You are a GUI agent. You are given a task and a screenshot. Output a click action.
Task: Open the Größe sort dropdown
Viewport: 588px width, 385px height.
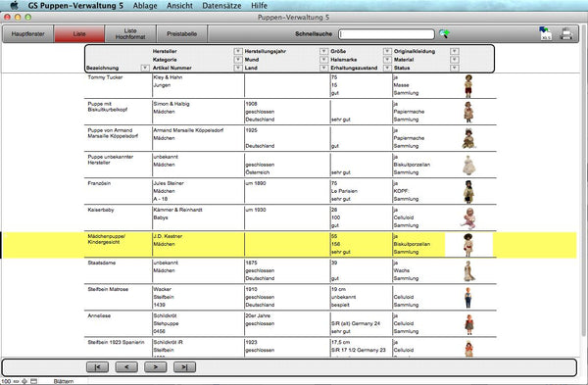pyautogui.click(x=387, y=51)
